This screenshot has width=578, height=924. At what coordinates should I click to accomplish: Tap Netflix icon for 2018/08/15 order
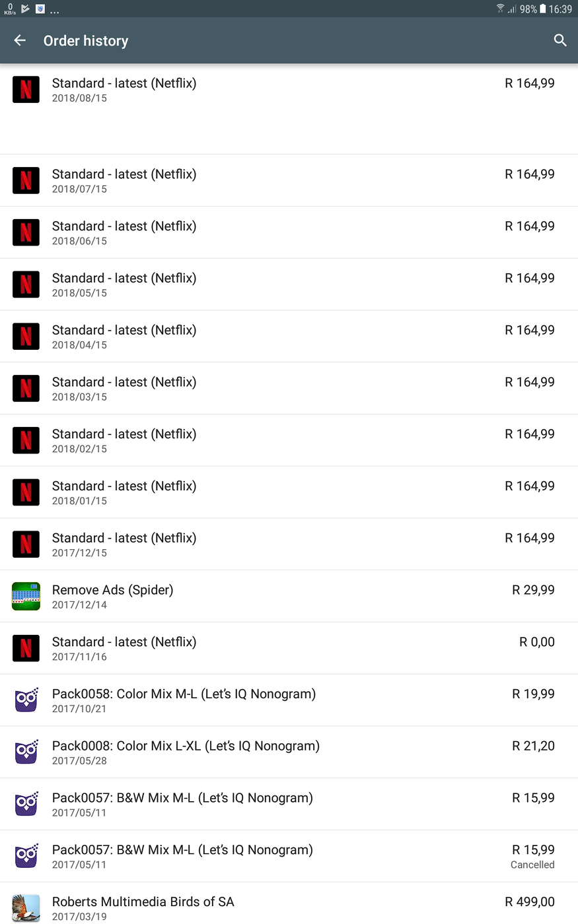coord(26,90)
